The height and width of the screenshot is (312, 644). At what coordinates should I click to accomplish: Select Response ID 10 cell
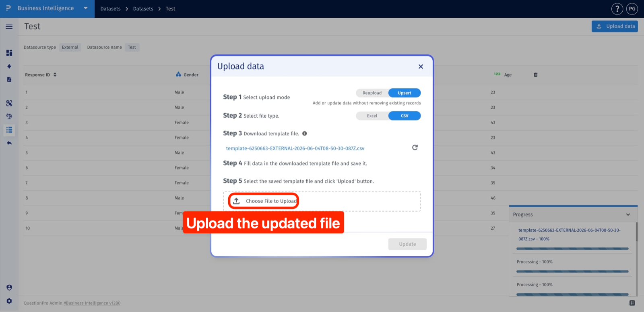[x=28, y=228]
